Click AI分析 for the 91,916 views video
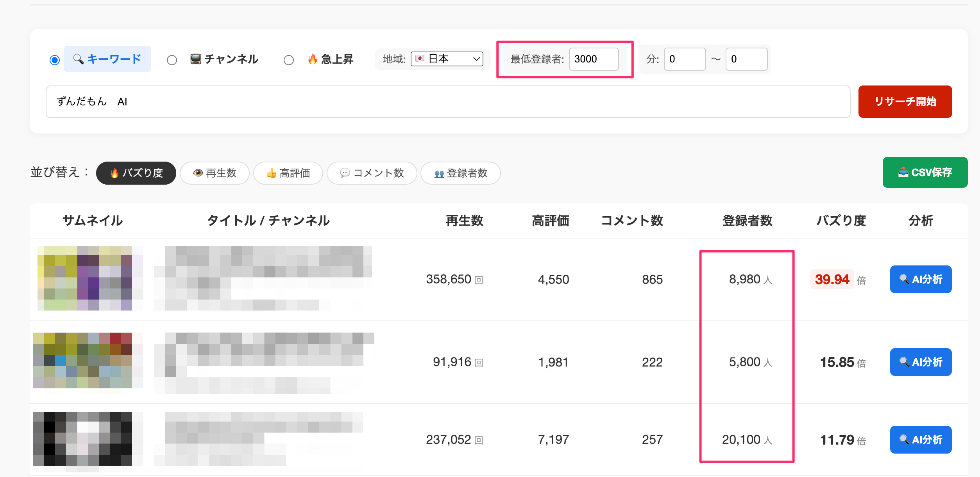This screenshot has width=980, height=477. 921,362
